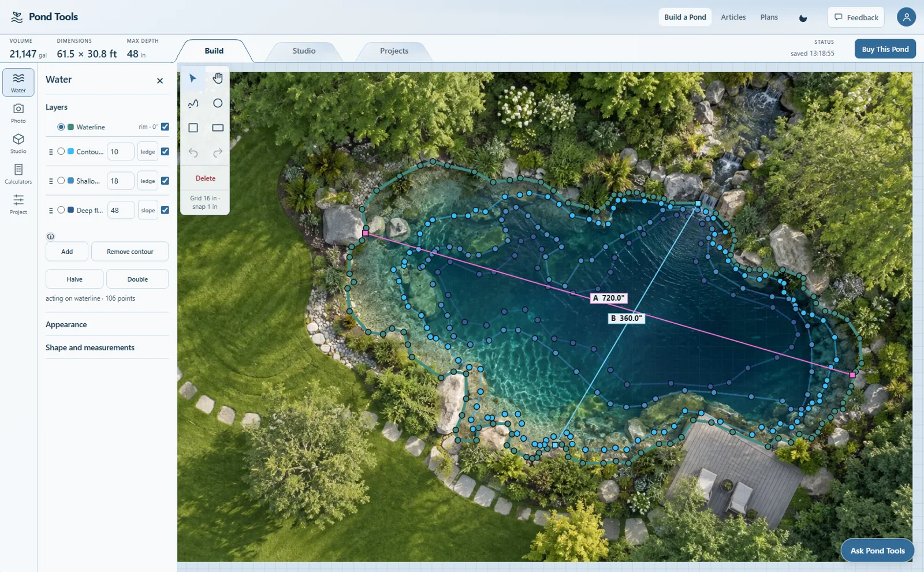This screenshot has width=924, height=572.
Task: Edit the Shallow layer depth field
Action: (x=121, y=181)
